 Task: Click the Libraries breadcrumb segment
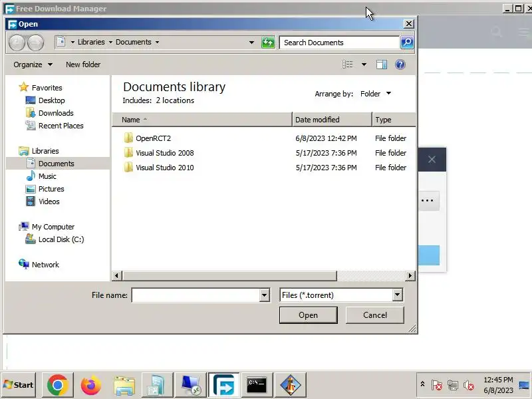pyautogui.click(x=91, y=42)
